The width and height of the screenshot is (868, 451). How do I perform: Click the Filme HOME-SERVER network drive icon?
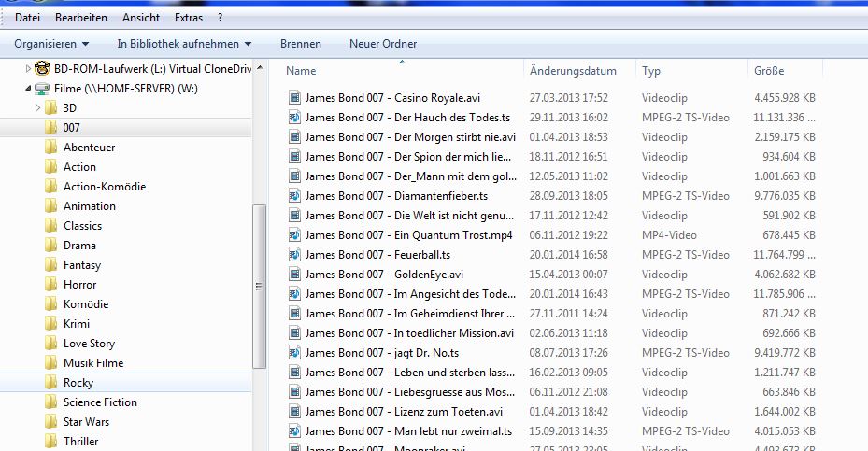42,89
